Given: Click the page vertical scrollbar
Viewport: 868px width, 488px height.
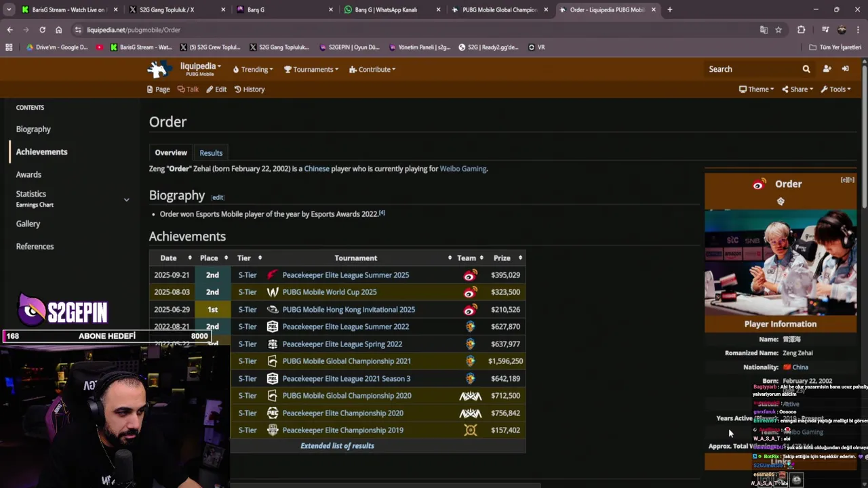Looking at the screenshot, I should tap(864, 136).
